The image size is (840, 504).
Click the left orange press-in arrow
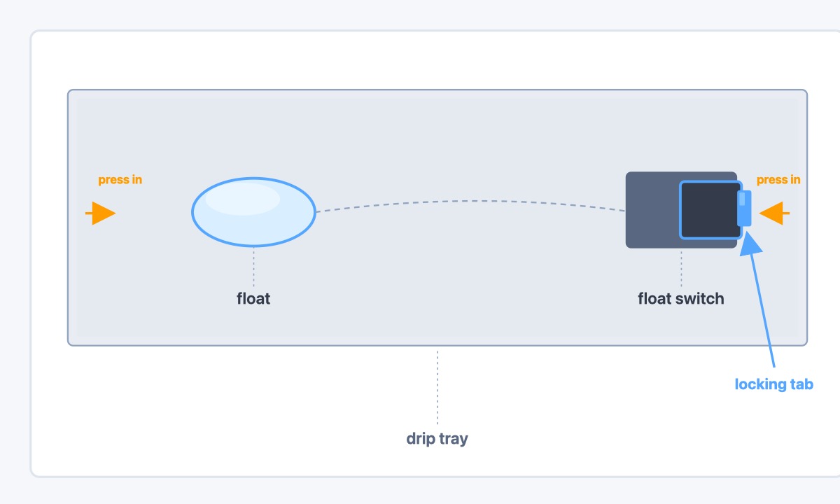point(101,213)
